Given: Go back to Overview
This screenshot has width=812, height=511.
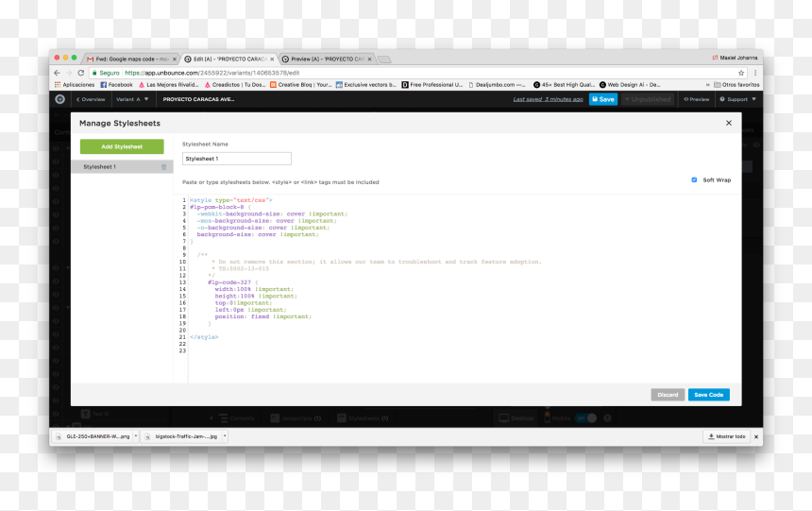Looking at the screenshot, I should [91, 99].
